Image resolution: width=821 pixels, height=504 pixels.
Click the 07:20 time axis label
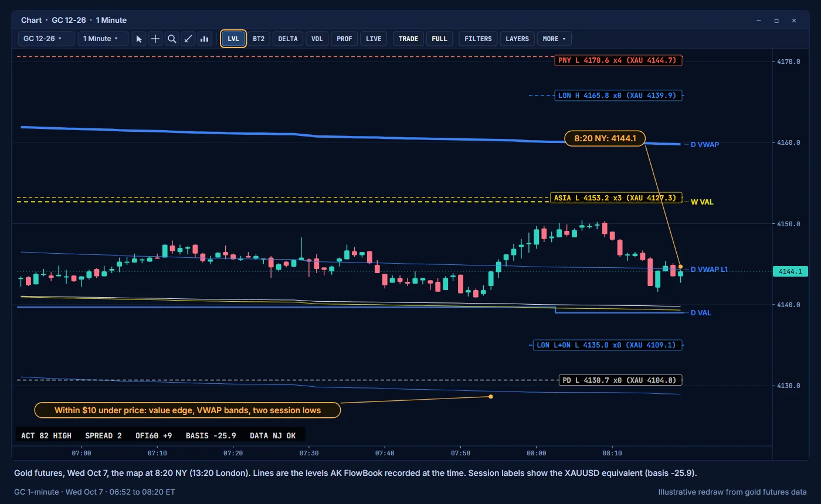(233, 453)
